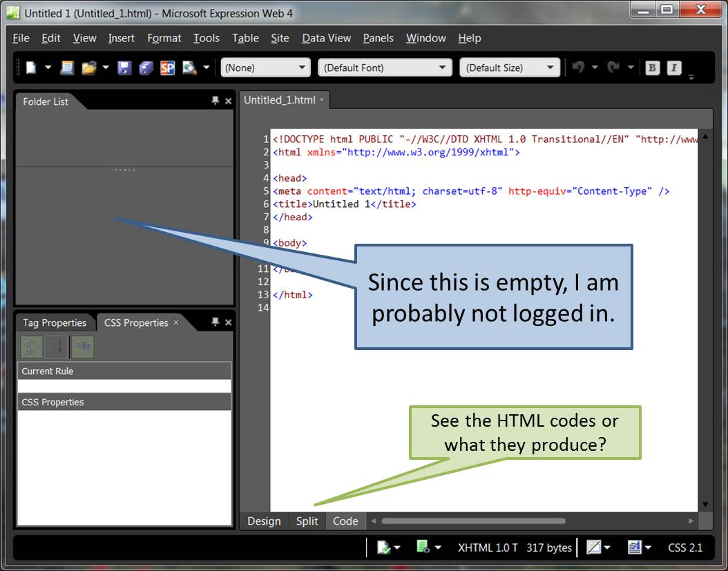Open the Tools menu
Image resolution: width=728 pixels, height=571 pixels.
(x=207, y=38)
